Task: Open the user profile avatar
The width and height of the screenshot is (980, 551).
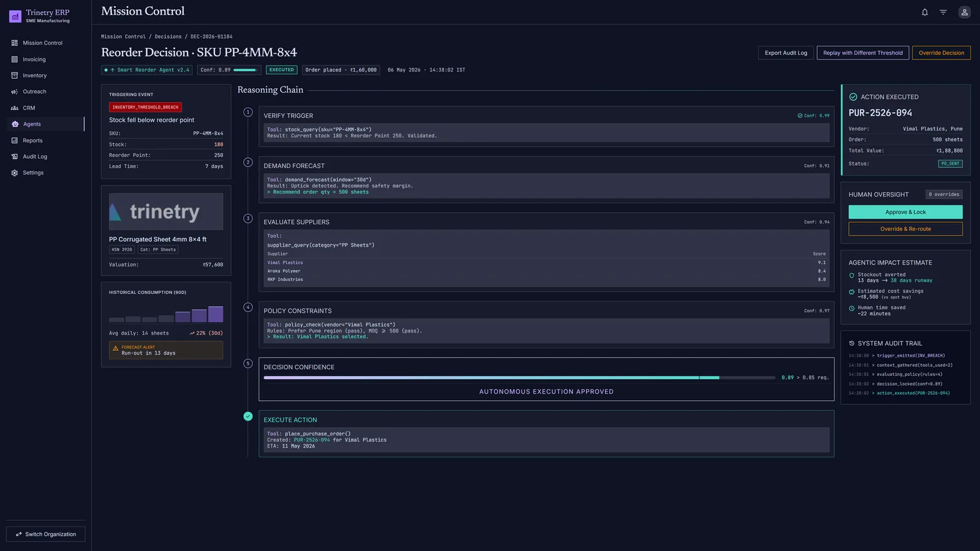Action: coord(964,12)
